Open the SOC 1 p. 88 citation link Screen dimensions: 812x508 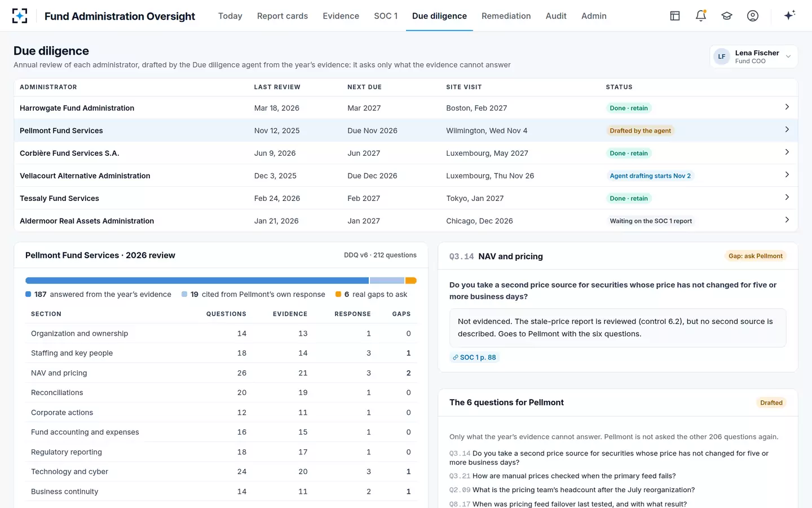pyautogui.click(x=474, y=357)
